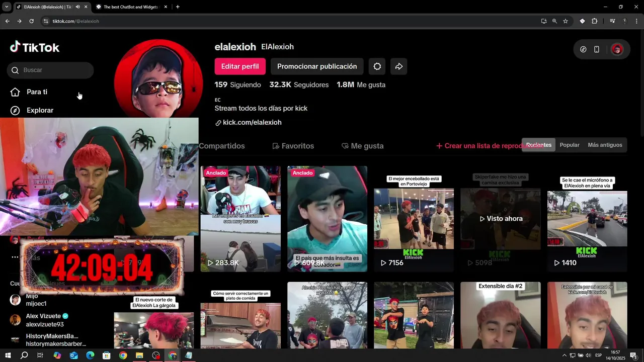Close the TikTok browser tab
The height and width of the screenshot is (362, 644).
(86, 7)
